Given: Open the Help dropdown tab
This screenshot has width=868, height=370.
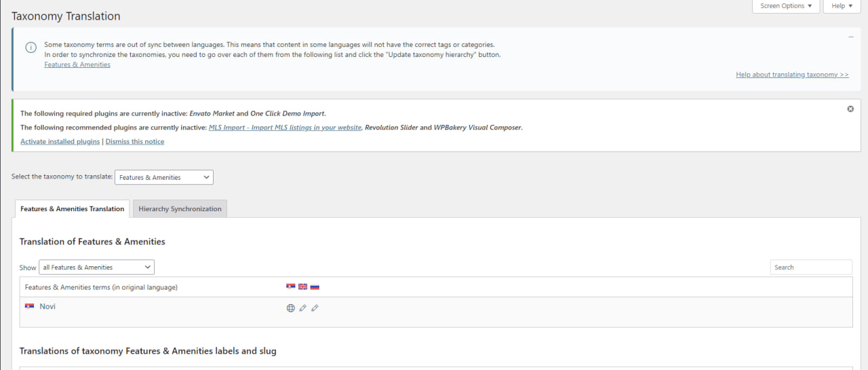Looking at the screenshot, I should pyautogui.click(x=842, y=6).
